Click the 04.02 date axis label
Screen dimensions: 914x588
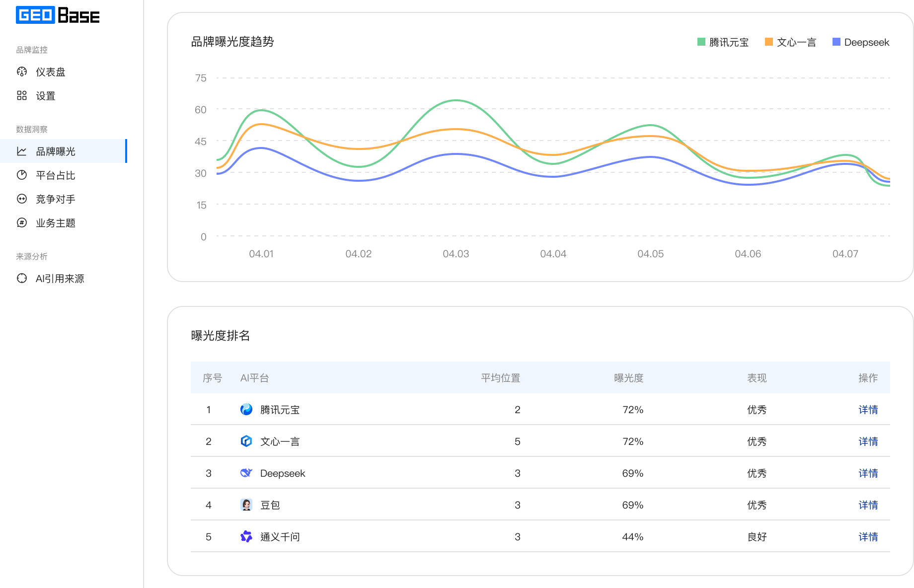pos(359,254)
